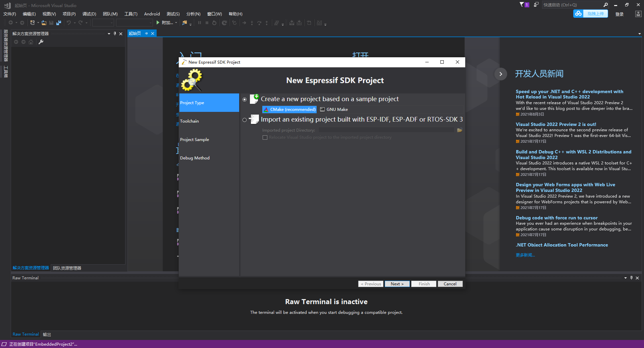The image size is (644, 348).
Task: Click the Visual Studio logo icon in title bar
Action: (7, 5)
